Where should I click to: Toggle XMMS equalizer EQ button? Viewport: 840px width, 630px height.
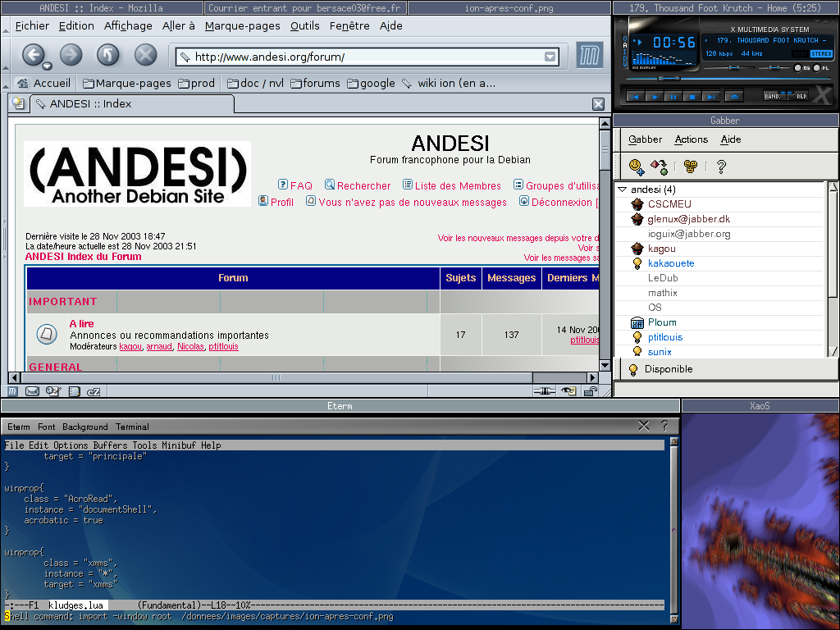point(798,68)
